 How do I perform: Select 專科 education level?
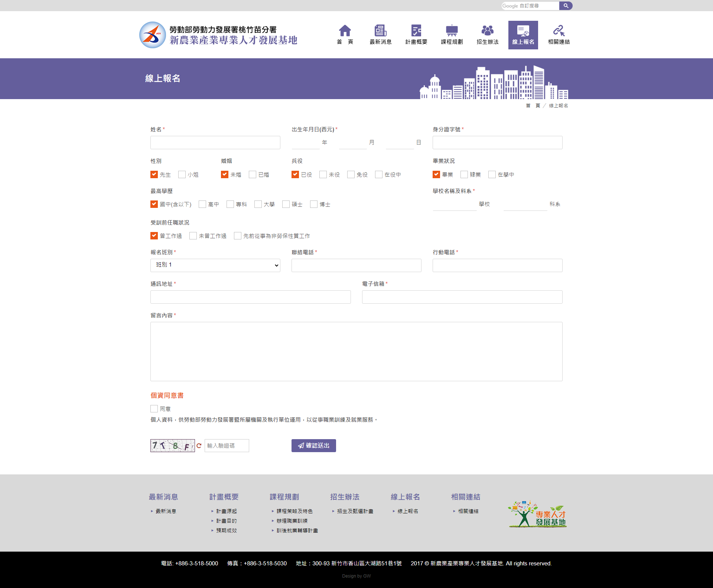tap(230, 204)
